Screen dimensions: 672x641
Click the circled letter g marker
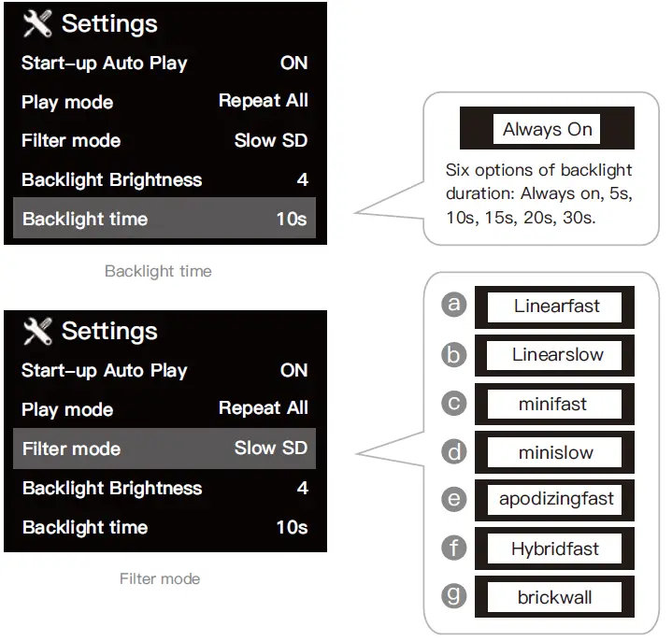point(454,595)
